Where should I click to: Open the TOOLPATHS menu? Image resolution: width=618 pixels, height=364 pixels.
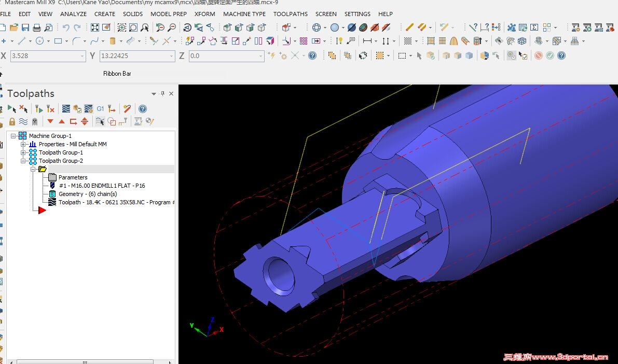[291, 14]
